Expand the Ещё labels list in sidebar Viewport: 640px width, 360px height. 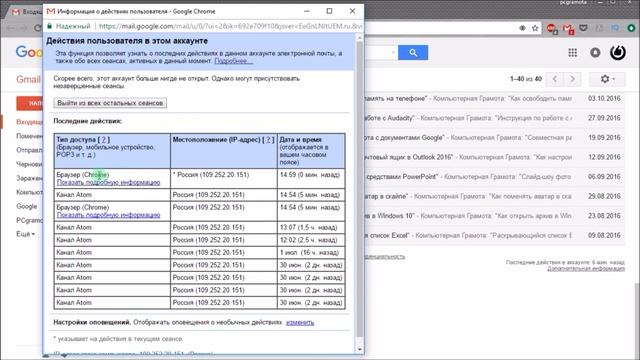(x=25, y=234)
